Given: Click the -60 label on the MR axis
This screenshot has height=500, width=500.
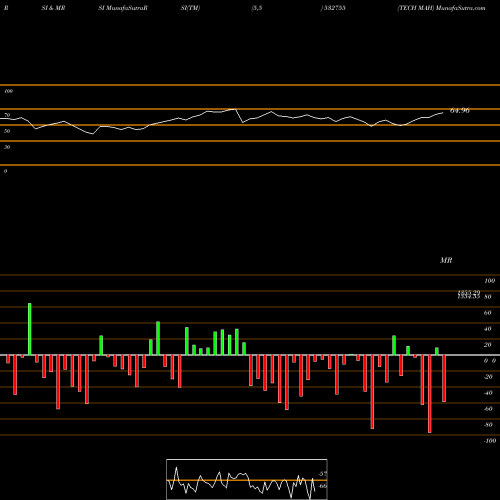Looking at the screenshot, I should pyautogui.click(x=488, y=409).
